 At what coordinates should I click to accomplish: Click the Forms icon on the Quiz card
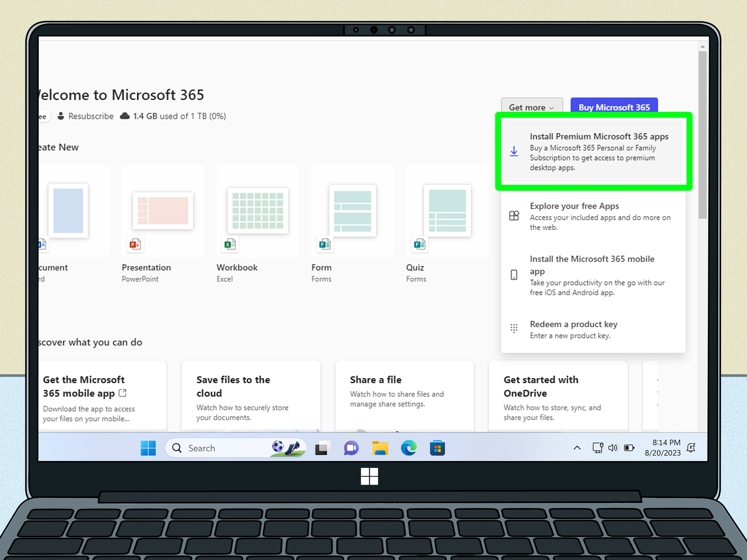pyautogui.click(x=419, y=244)
